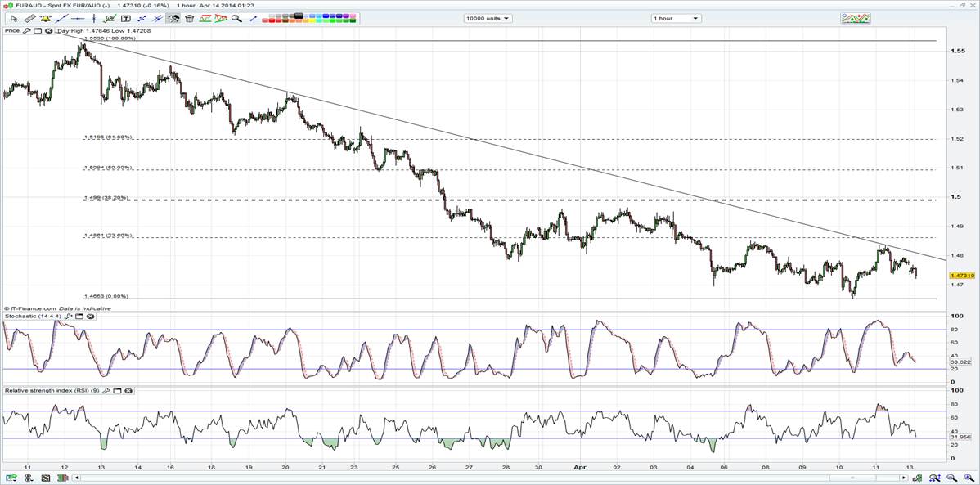The image size is (980, 485).
Task: Select the horizontal line tool
Action: (x=79, y=18)
